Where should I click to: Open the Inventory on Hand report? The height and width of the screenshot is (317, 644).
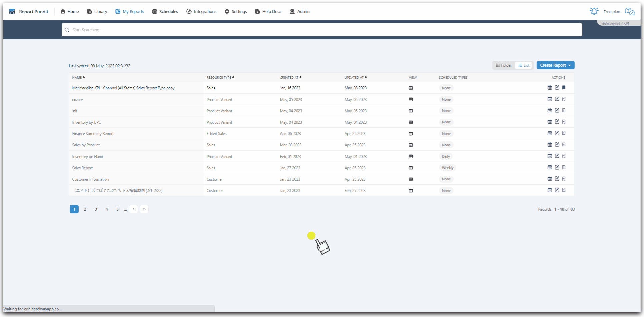coord(88,157)
